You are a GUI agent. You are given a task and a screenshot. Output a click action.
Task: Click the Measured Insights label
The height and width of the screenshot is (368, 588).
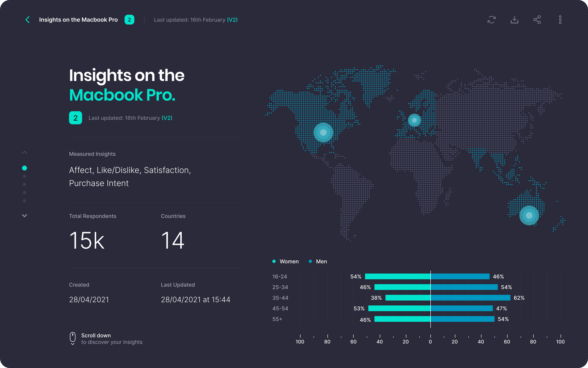pos(92,154)
